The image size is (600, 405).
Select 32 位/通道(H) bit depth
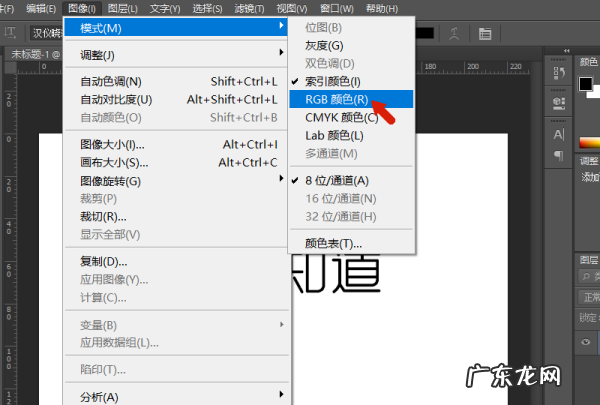351,217
